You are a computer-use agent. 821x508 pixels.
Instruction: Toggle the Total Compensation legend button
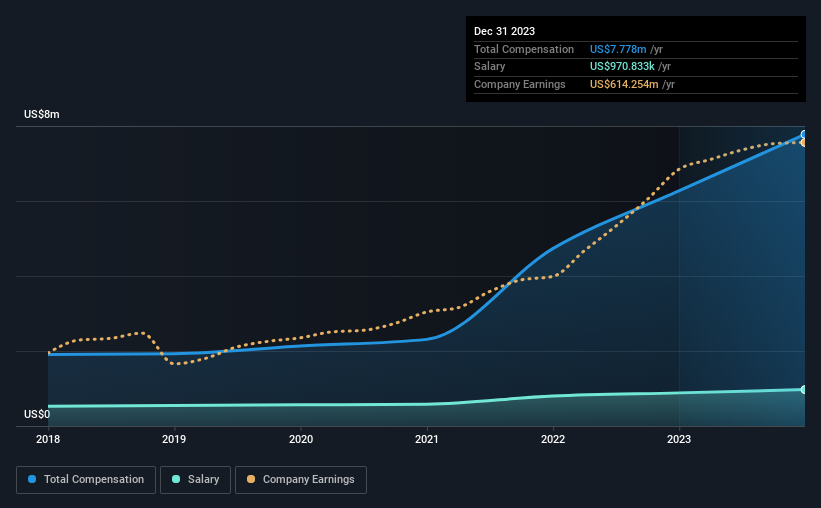[86, 480]
